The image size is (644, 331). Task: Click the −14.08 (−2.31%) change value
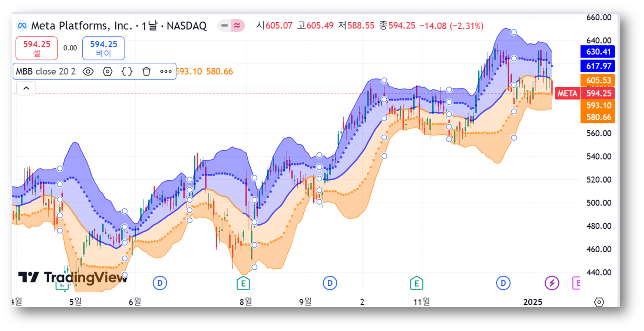pyautogui.click(x=452, y=26)
